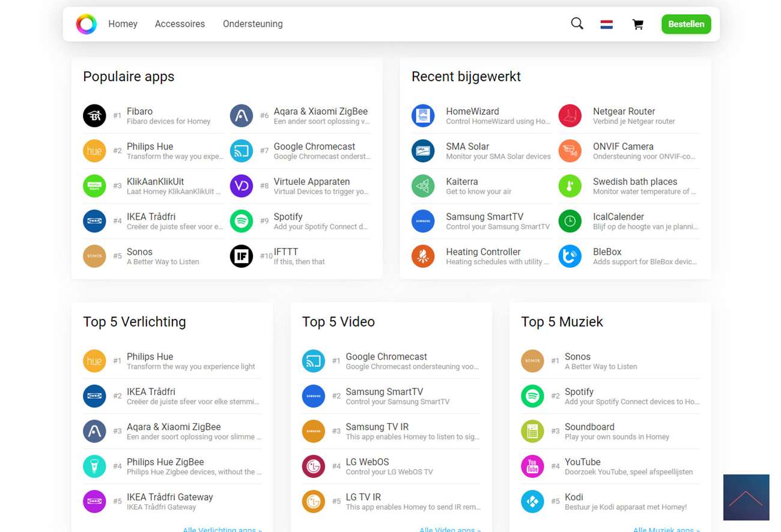Click the 'Top 5 Video' heading
781x532 pixels.
tap(338, 321)
